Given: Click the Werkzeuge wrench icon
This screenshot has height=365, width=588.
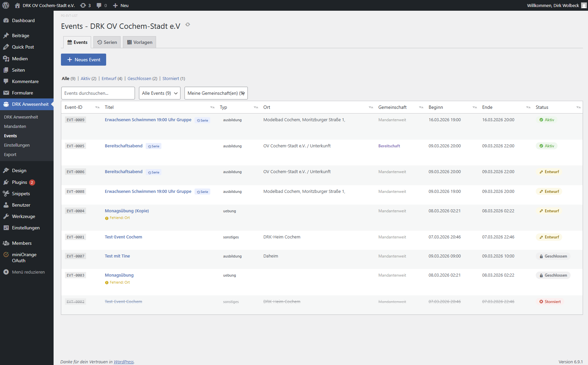Looking at the screenshot, I should click(x=6, y=216).
